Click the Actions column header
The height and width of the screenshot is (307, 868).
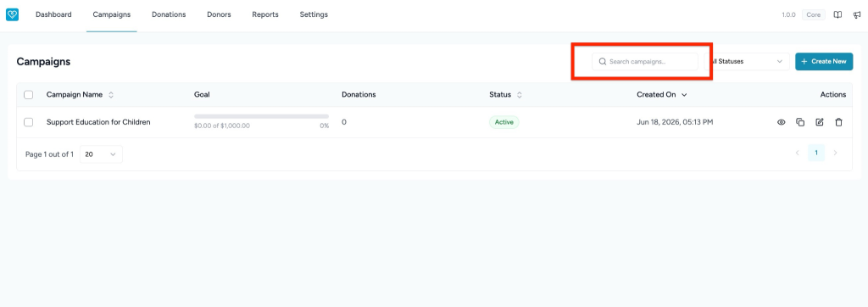(833, 95)
